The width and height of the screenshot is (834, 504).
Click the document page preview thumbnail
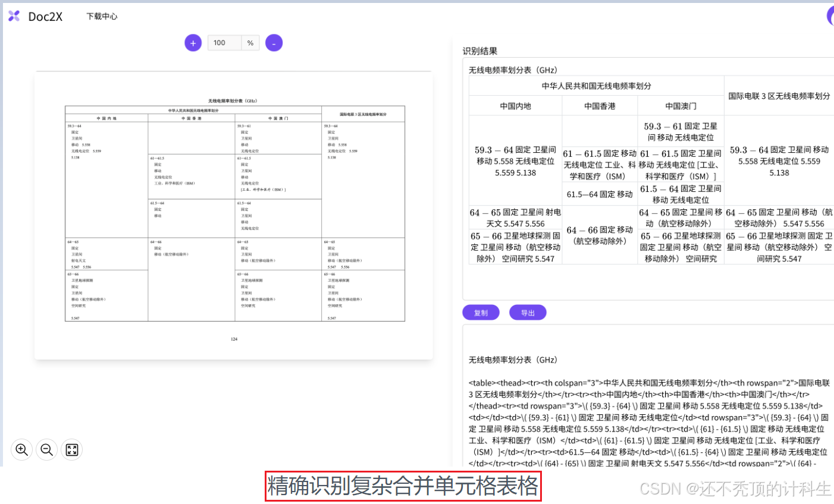[x=234, y=216]
